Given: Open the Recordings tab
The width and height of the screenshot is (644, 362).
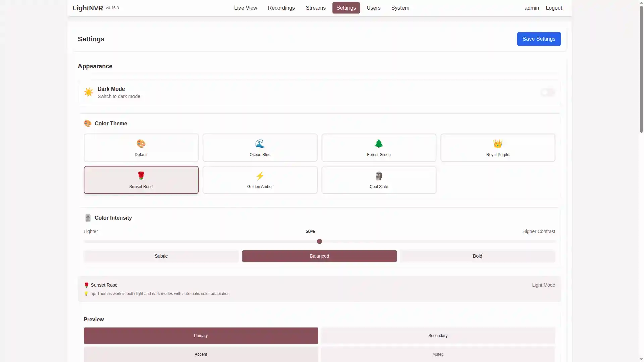Looking at the screenshot, I should click(x=281, y=8).
